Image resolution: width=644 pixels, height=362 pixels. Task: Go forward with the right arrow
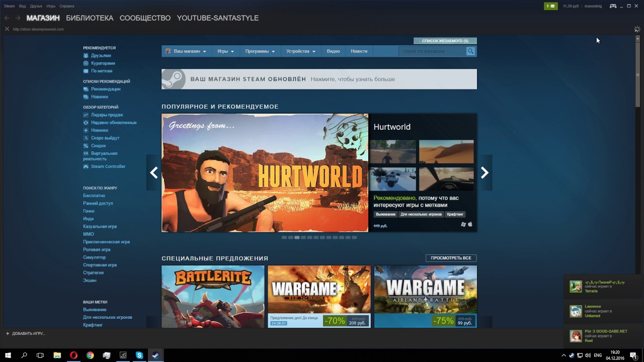(x=18, y=18)
